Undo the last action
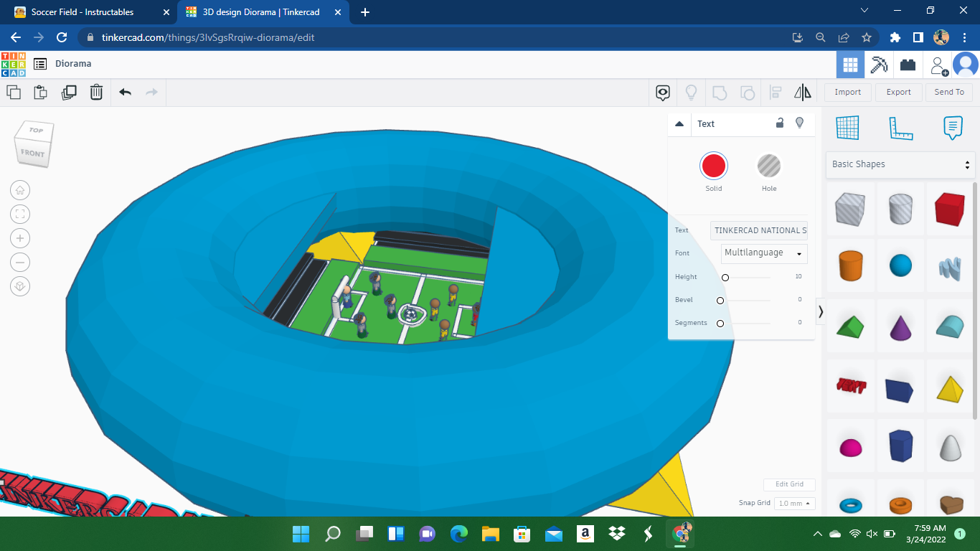 [126, 92]
